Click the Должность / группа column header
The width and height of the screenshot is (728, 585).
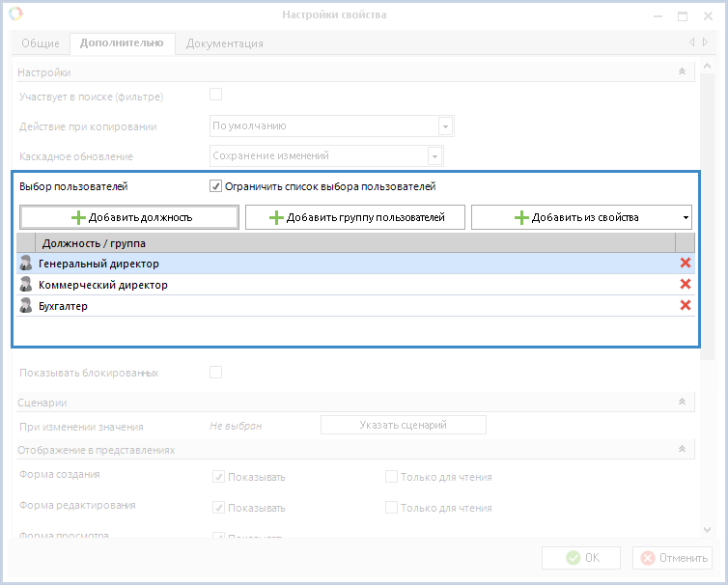coord(94,243)
